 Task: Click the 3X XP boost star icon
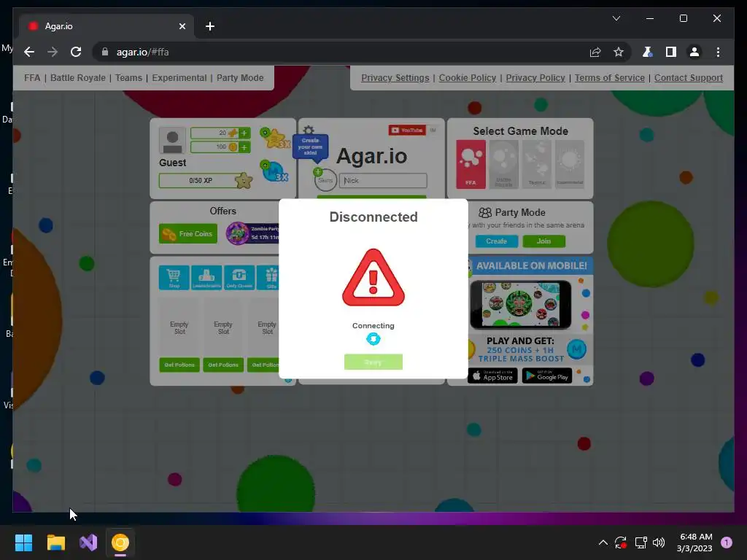pyautogui.click(x=274, y=138)
